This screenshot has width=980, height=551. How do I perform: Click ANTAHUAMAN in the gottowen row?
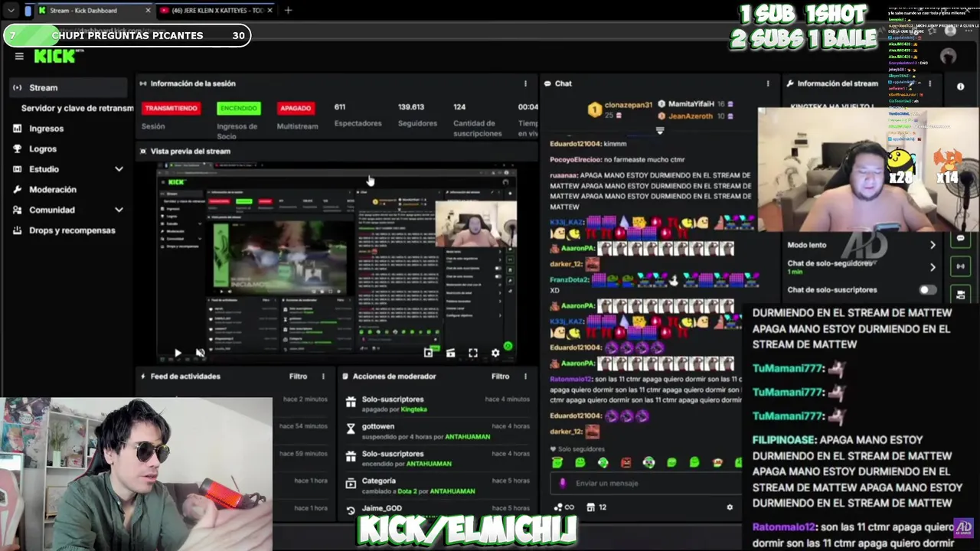point(467,437)
